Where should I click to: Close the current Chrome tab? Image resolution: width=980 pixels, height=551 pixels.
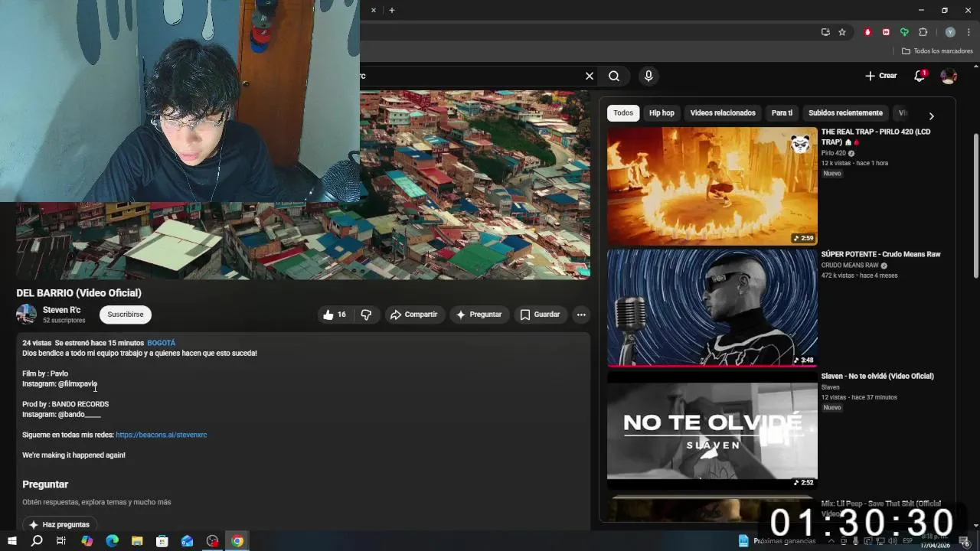374,10
